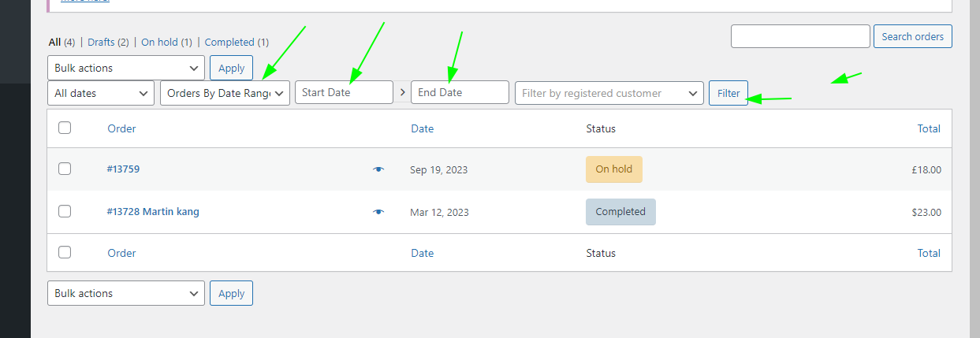
Task: Expand the All dates dropdown
Action: click(100, 93)
